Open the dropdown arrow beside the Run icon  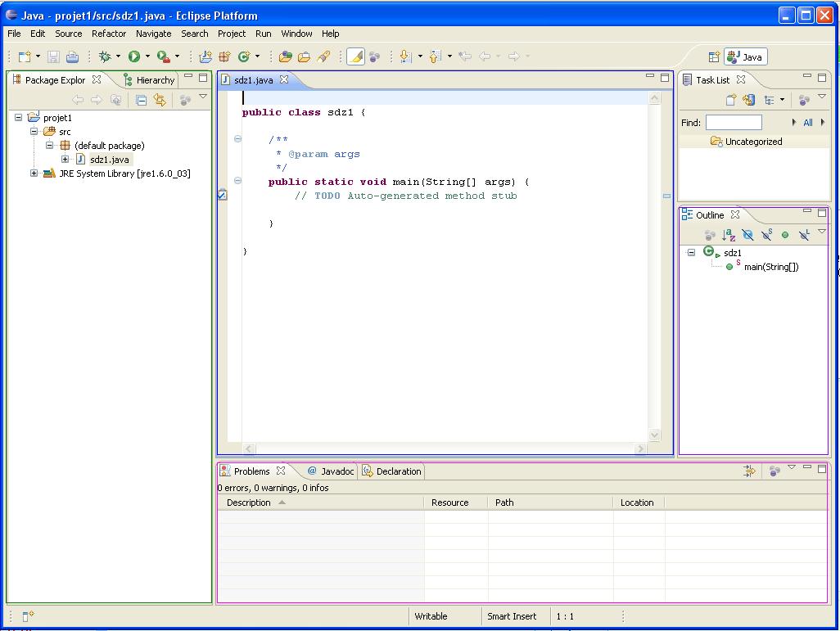pyautogui.click(x=147, y=56)
